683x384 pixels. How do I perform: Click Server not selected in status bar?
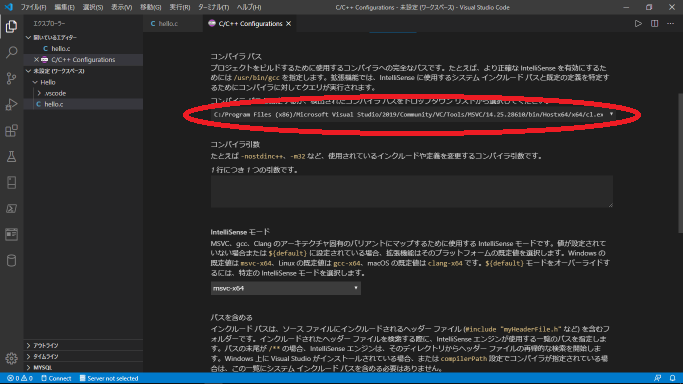tap(108, 378)
